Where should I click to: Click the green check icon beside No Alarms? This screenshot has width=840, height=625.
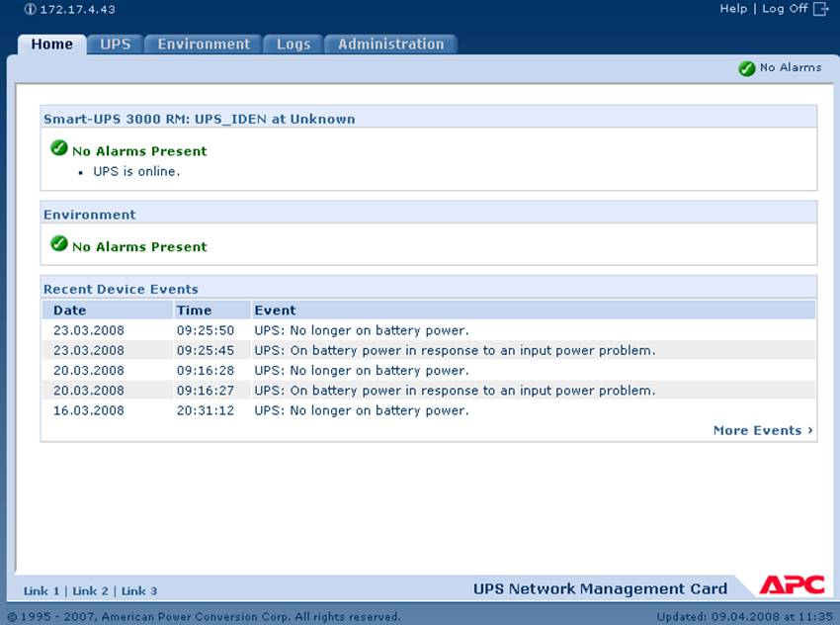pos(746,68)
